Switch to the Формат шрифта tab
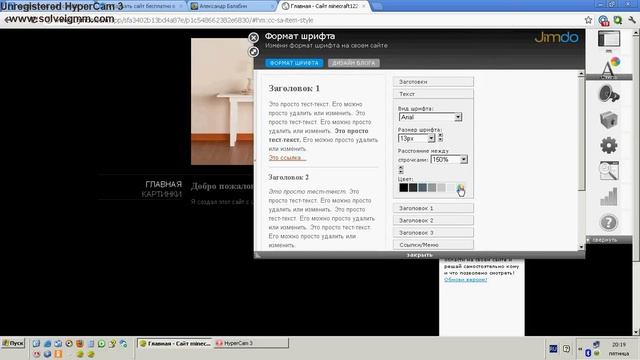The height and width of the screenshot is (360, 640). pyautogui.click(x=294, y=63)
